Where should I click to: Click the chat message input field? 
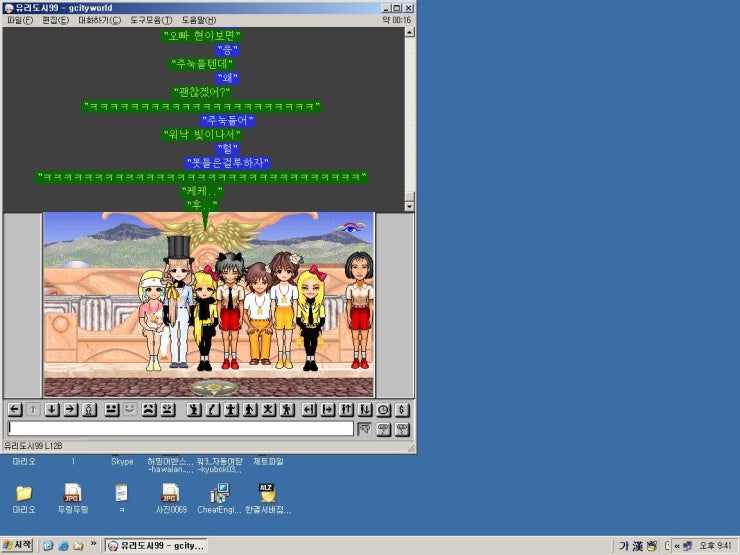pos(180,428)
